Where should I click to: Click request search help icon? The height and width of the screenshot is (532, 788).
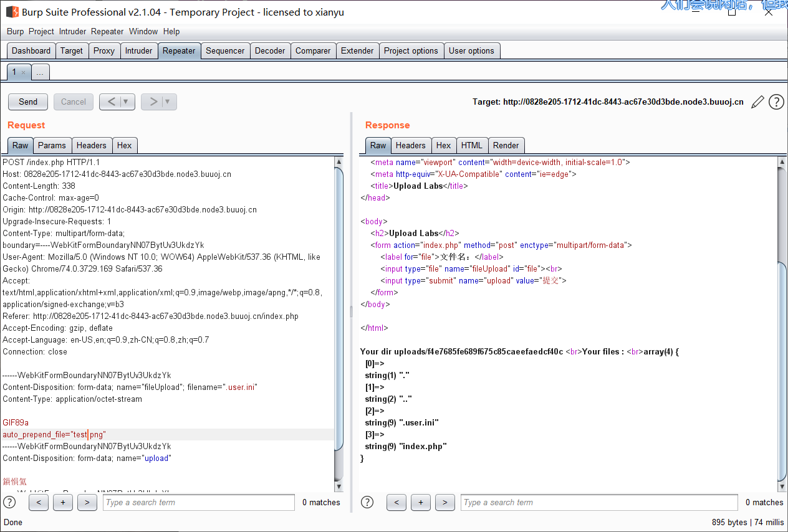tap(10, 502)
